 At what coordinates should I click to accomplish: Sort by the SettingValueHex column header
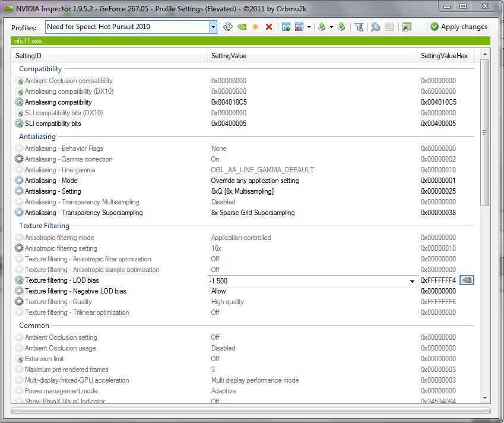[445, 56]
